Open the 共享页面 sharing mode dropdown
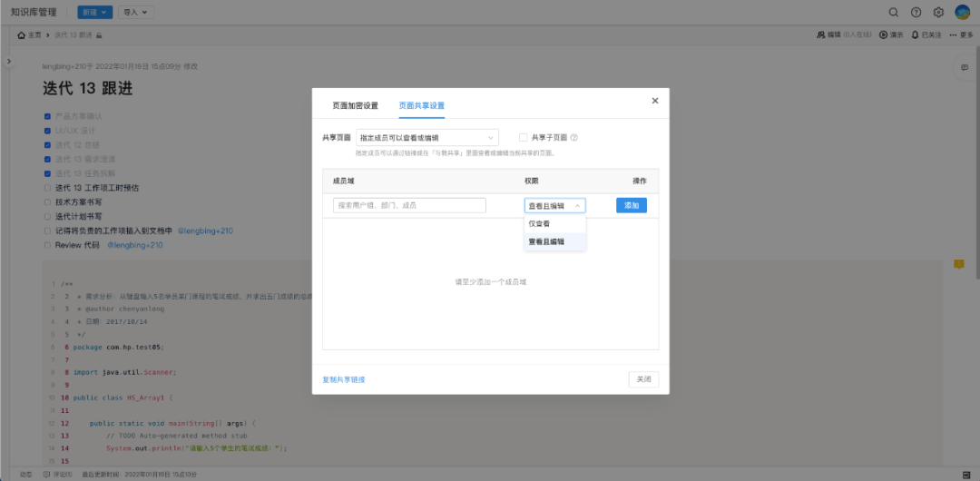The height and width of the screenshot is (481, 980). coord(426,138)
